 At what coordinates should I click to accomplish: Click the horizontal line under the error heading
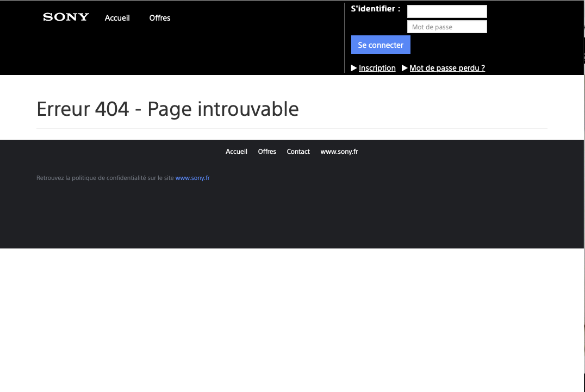[x=291, y=129]
